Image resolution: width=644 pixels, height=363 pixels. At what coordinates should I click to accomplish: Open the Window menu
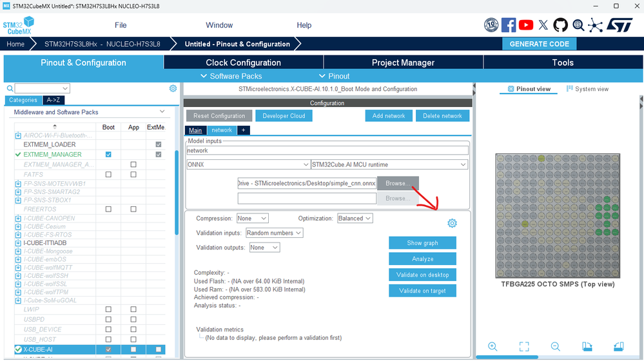tap(219, 25)
